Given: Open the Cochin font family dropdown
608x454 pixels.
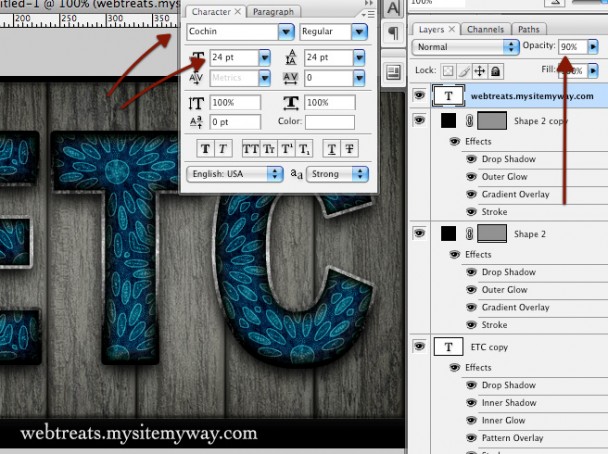Looking at the screenshot, I should coord(286,32).
